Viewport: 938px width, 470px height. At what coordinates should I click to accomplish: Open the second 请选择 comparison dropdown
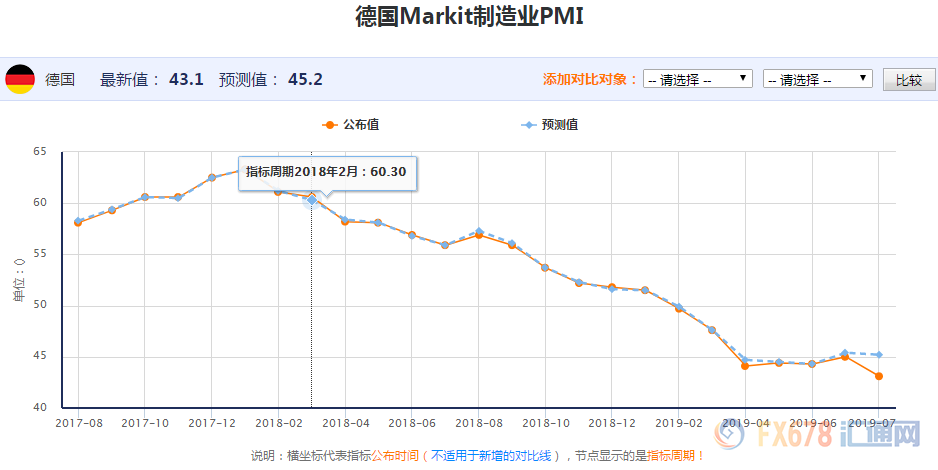coord(818,79)
